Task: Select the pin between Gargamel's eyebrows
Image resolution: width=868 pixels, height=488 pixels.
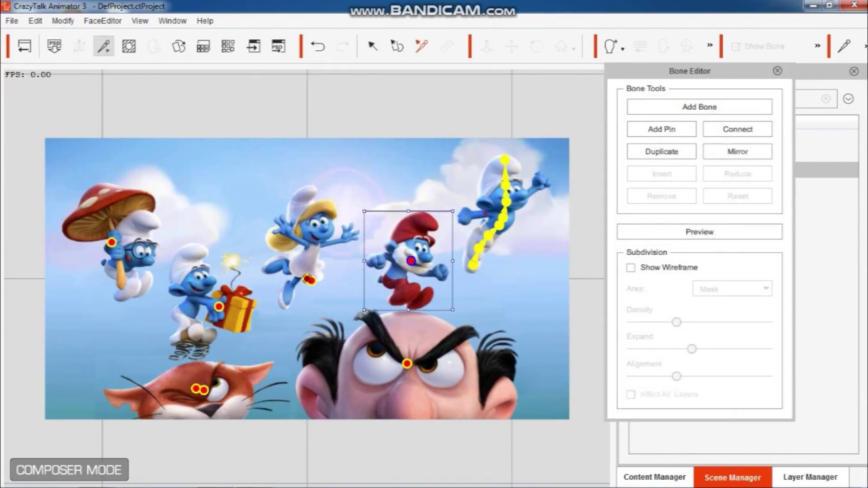Action: pyautogui.click(x=407, y=364)
